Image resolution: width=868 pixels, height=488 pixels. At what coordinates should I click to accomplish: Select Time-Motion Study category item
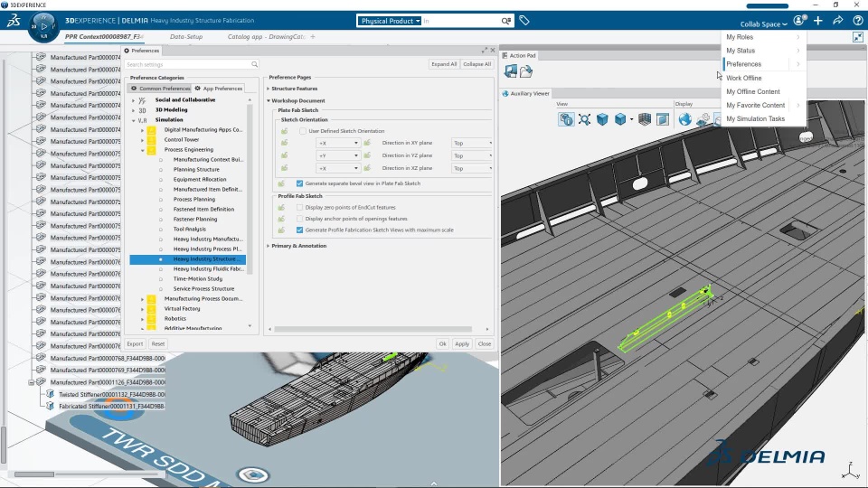point(198,279)
